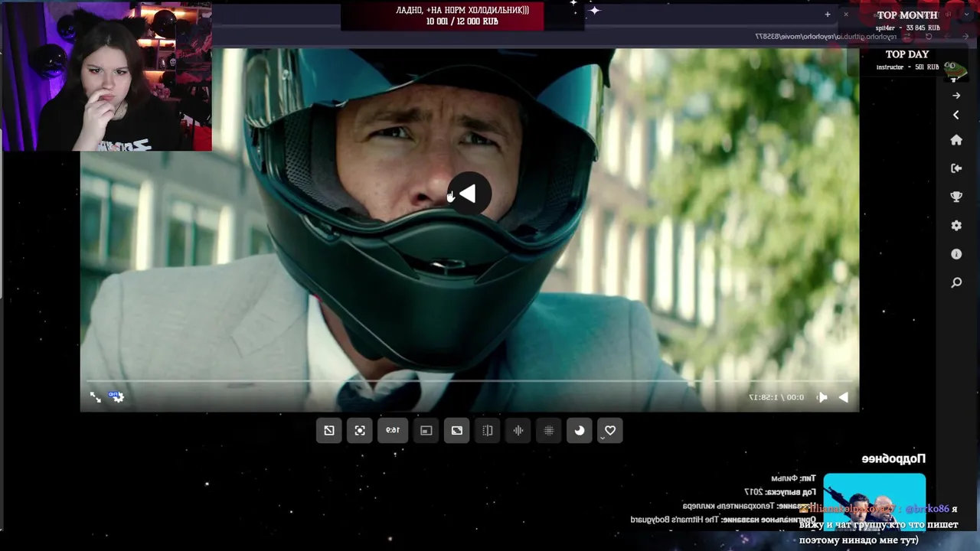Click the thin arrow icon atop the sidebar
Screen dimensions: 980x551
(x=955, y=96)
